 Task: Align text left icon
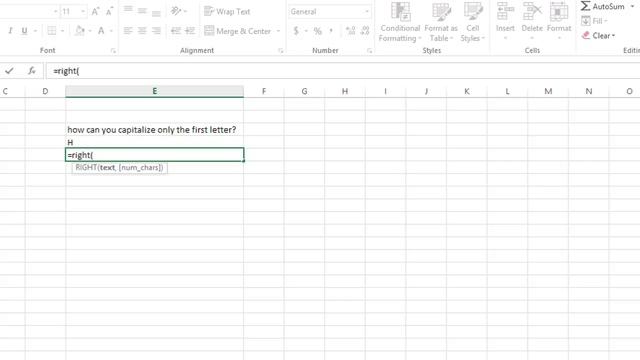point(128,31)
